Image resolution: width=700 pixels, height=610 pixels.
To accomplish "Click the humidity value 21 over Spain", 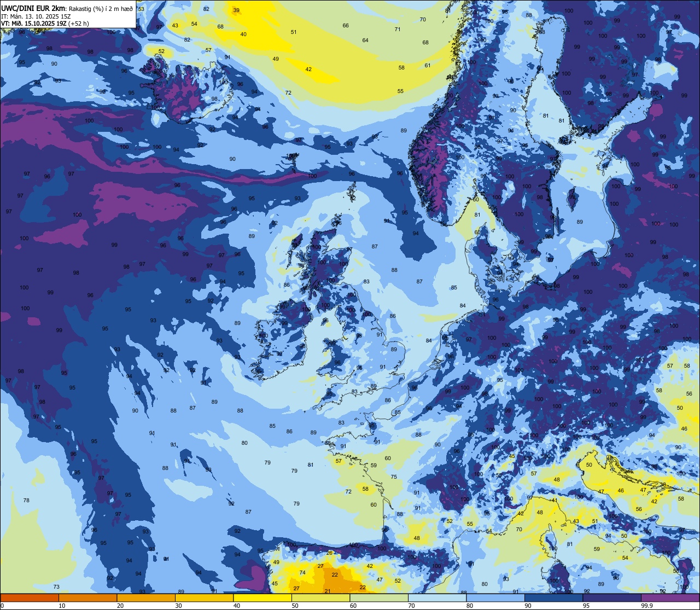I will [x=328, y=591].
